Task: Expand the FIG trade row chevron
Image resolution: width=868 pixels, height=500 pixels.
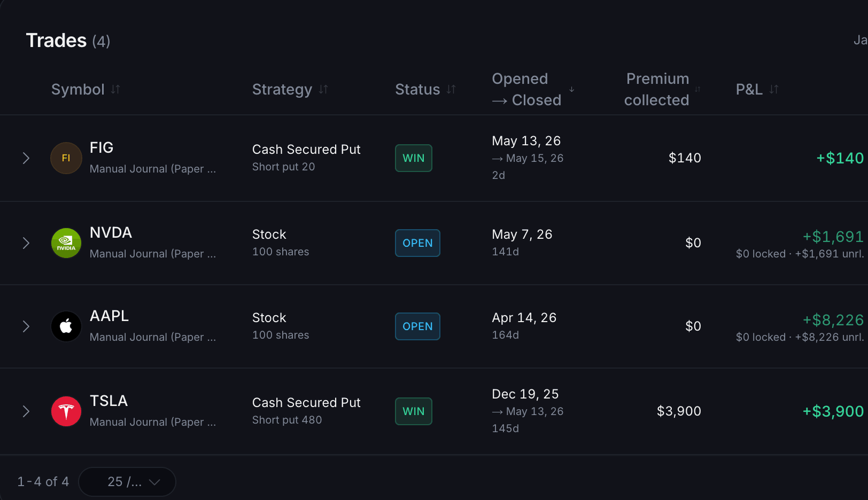Action: click(x=26, y=158)
